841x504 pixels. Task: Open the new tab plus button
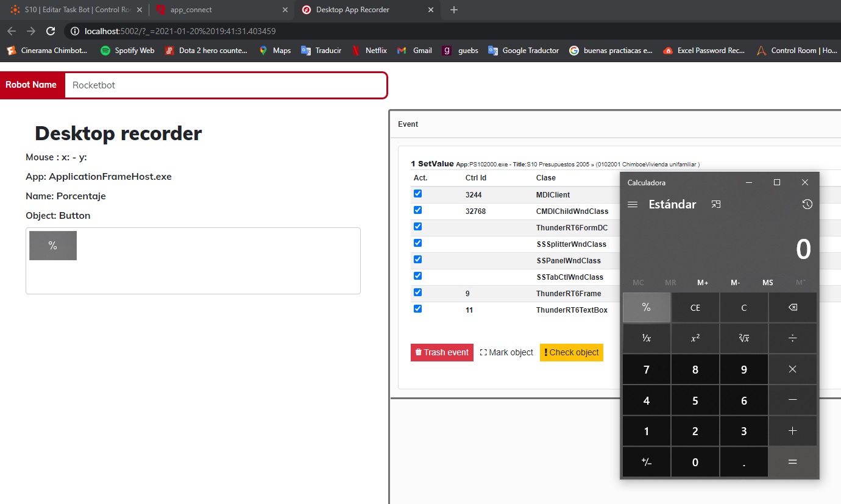point(453,10)
